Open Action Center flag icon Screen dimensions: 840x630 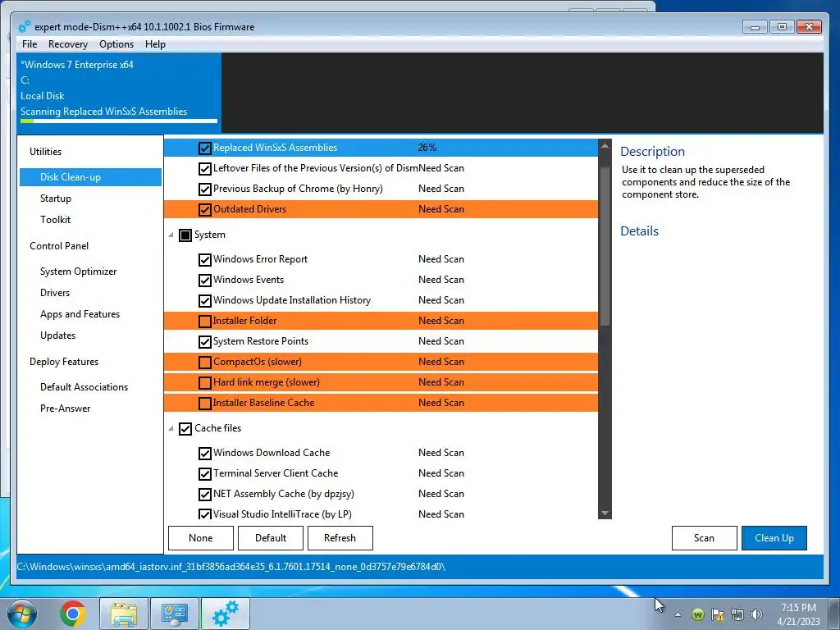click(x=717, y=615)
